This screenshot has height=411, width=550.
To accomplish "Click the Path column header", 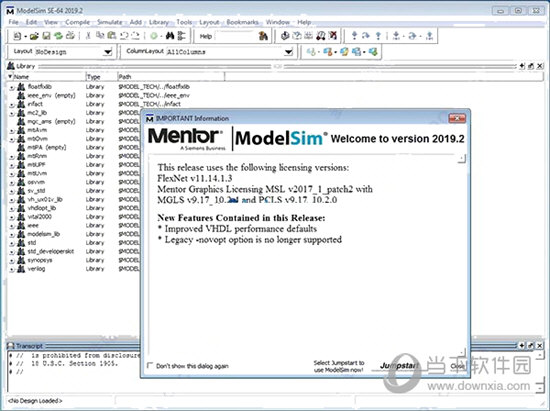I will point(170,76).
